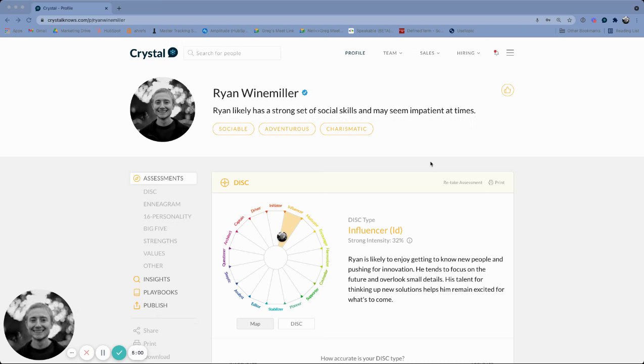Open the HubSpot bookmark
This screenshot has width=644, height=364.
pos(109,31)
